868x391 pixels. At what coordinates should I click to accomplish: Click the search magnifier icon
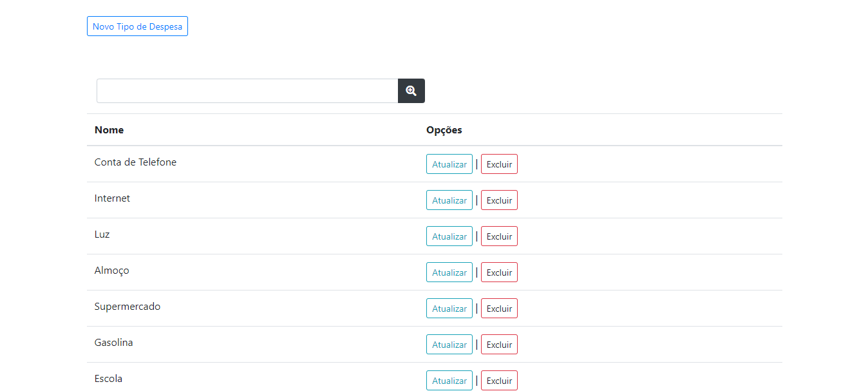(411, 90)
